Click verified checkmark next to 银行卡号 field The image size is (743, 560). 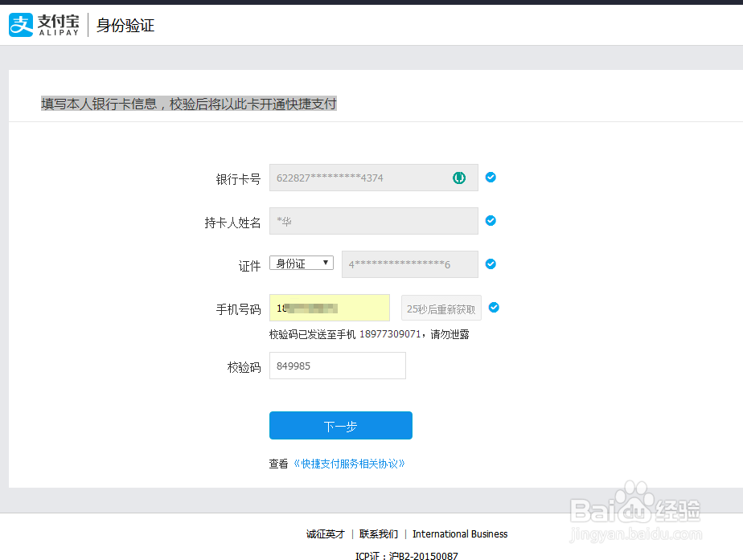pos(491,178)
